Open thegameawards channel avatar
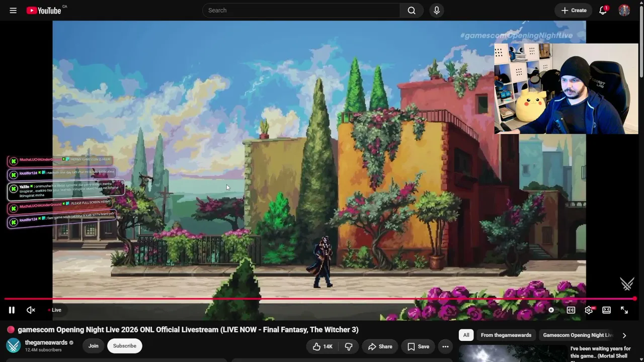644x362 pixels. (13, 346)
